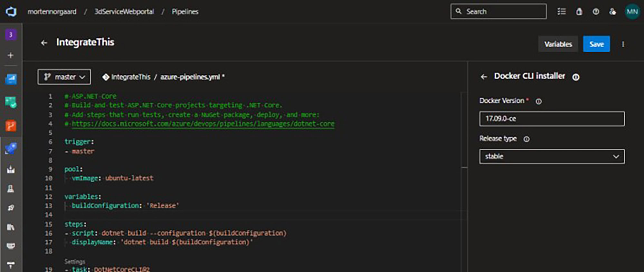Click the Settings link above task line
Viewport: 644px width, 272px height.
click(75, 261)
